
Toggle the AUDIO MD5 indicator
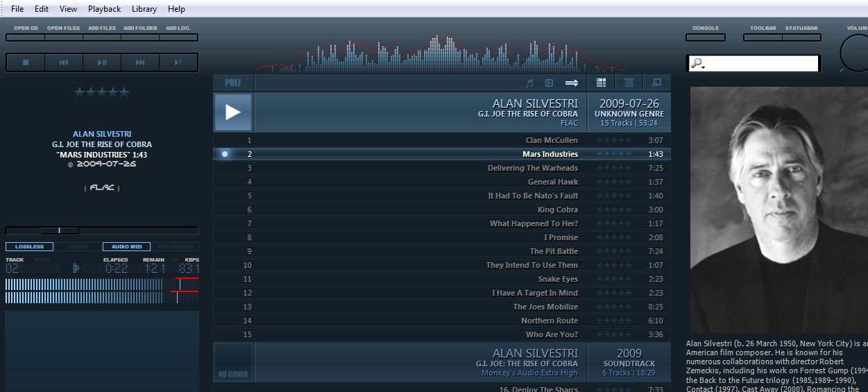pyautogui.click(x=126, y=246)
